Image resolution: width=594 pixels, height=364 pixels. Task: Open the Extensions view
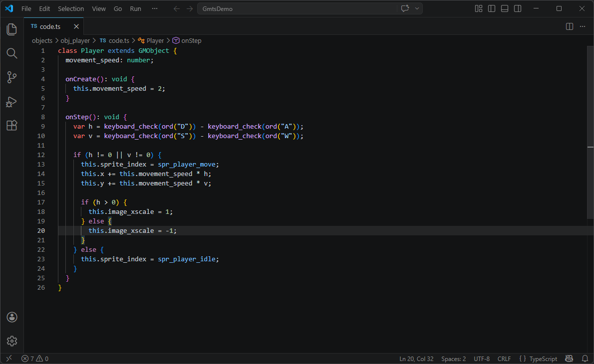tap(11, 125)
